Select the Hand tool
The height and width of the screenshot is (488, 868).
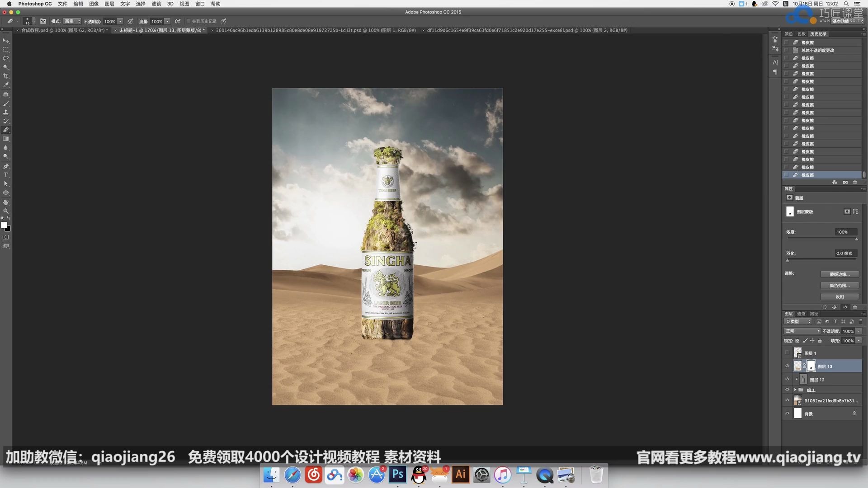pos(6,202)
